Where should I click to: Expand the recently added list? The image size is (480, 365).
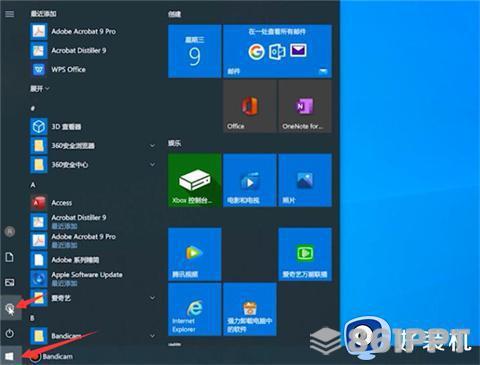coord(40,89)
